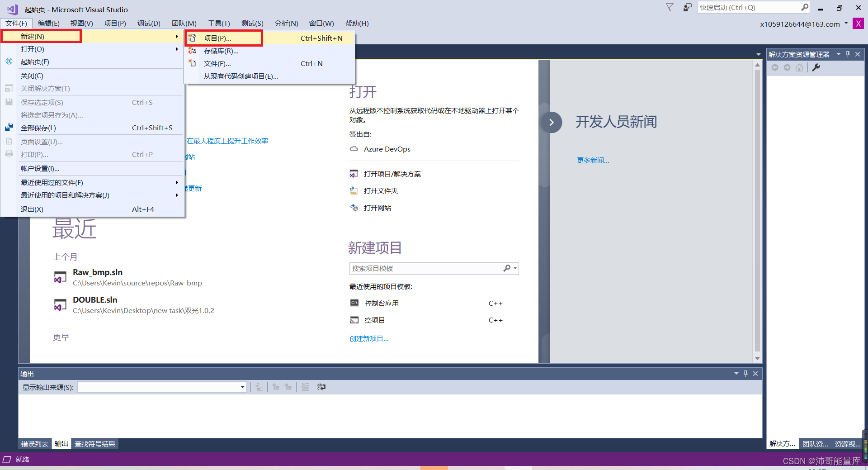The image size is (868, 470).
Task: Select 退出(X) menu item
Action: click(93, 209)
